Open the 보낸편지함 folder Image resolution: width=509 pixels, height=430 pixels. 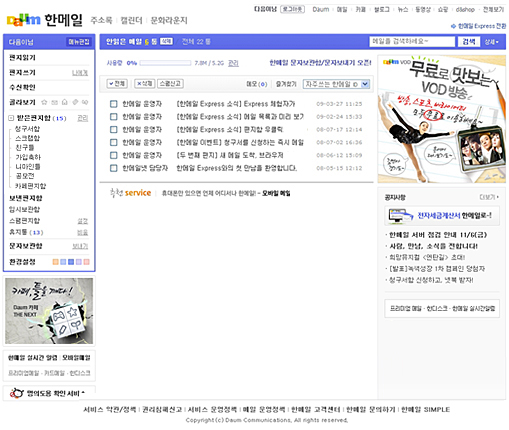pyautogui.click(x=26, y=198)
